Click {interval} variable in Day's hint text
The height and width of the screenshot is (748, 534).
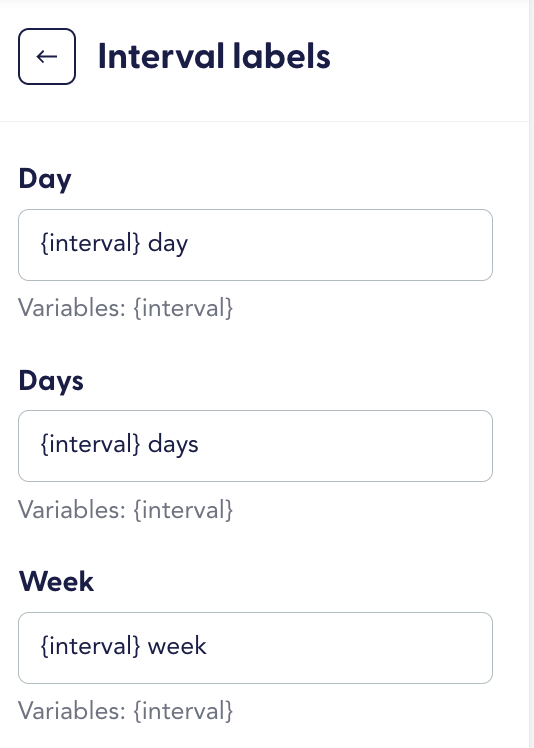(x=183, y=308)
